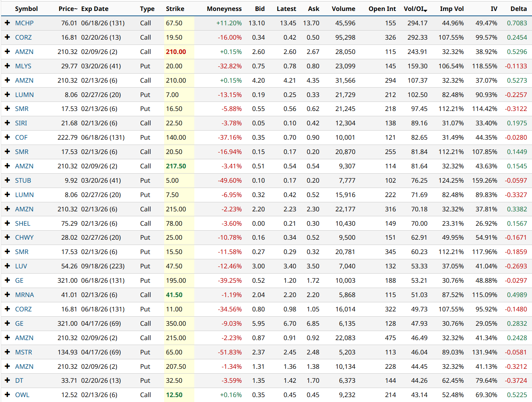Click the GE link in the 195.00 strike row
532x402 pixels.
(19, 280)
